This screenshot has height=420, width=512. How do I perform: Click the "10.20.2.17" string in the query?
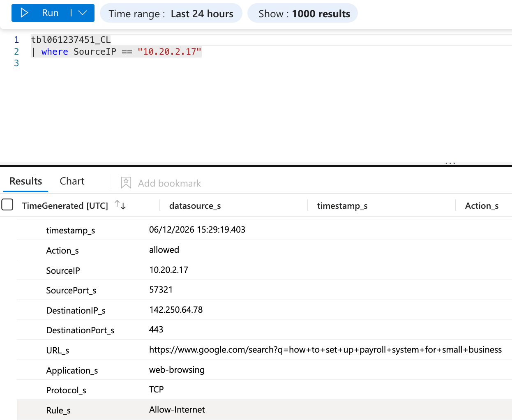tap(169, 52)
